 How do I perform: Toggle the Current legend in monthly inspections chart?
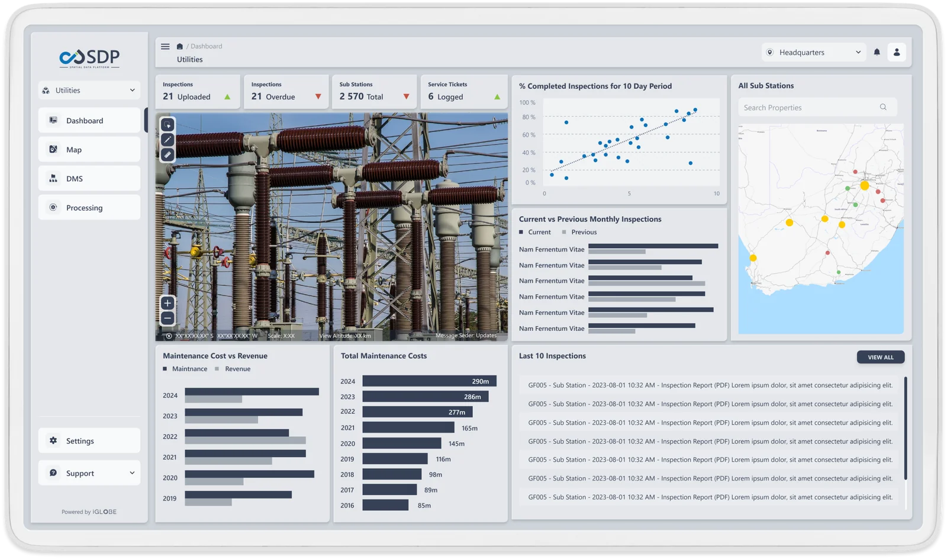pyautogui.click(x=535, y=232)
